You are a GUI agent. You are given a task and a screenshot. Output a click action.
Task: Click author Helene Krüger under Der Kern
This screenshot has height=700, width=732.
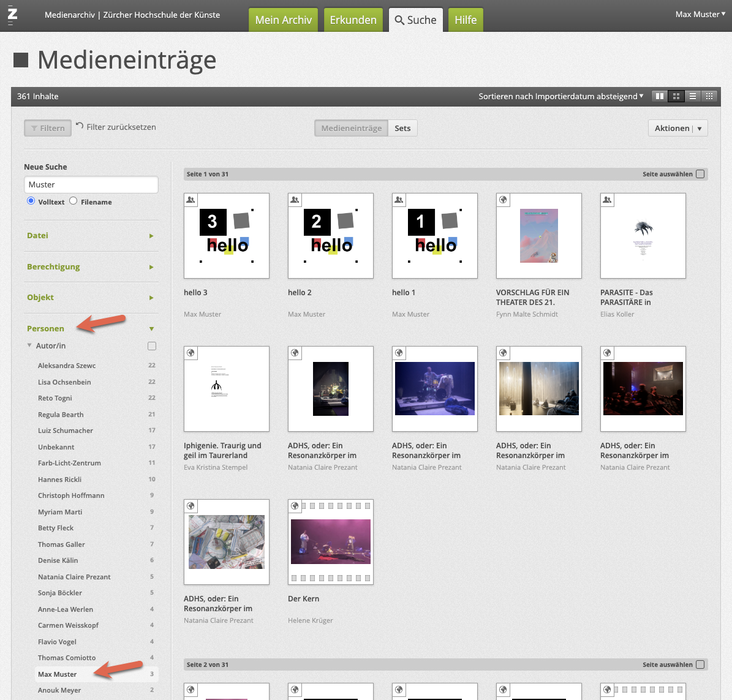(x=311, y=620)
